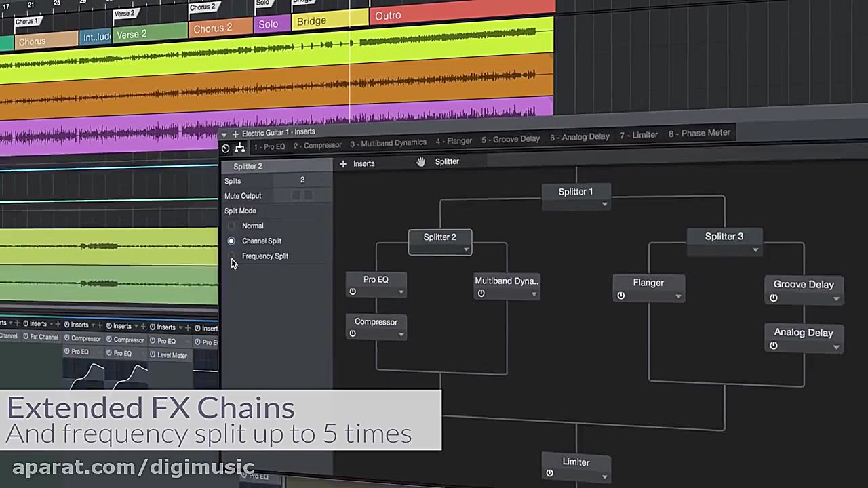
Task: Select Normal split mode
Action: tap(231, 226)
